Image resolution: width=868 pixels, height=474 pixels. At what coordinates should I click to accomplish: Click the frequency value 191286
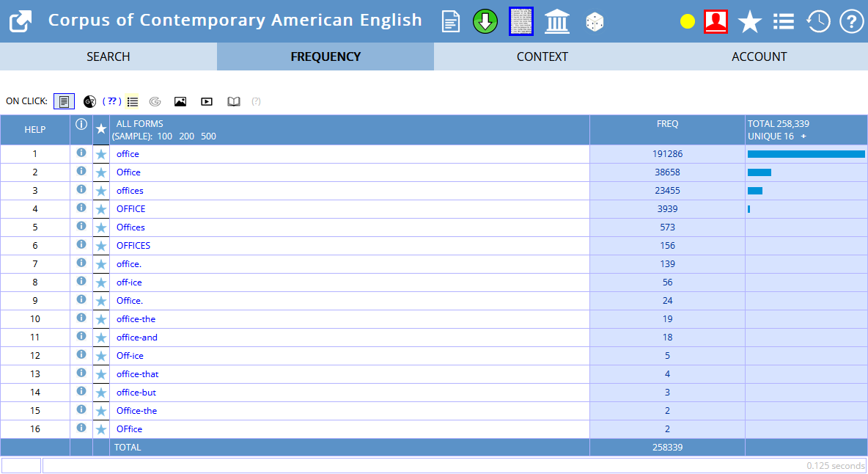(668, 154)
